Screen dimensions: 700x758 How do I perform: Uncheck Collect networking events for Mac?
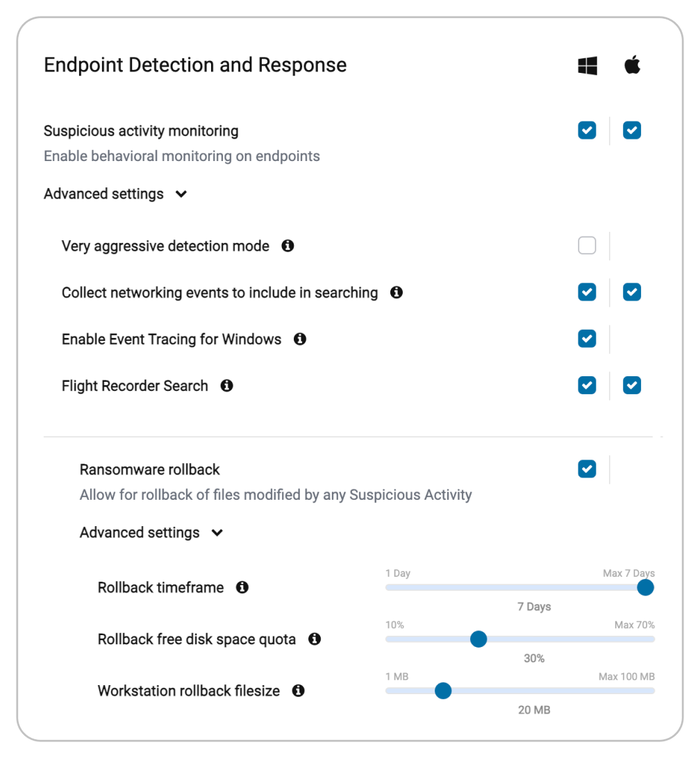pyautogui.click(x=632, y=292)
